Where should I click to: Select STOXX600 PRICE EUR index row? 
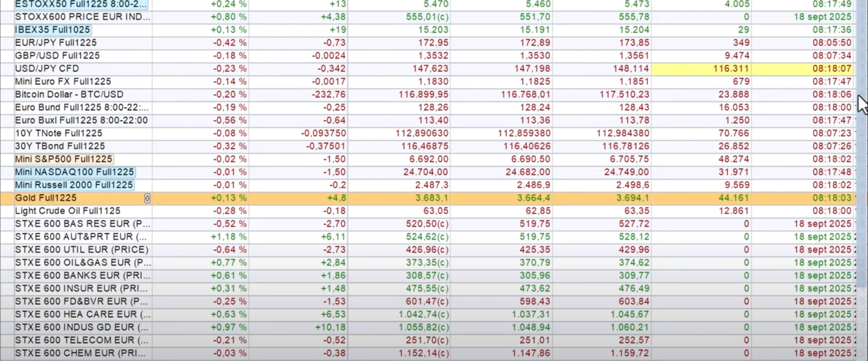(82, 17)
